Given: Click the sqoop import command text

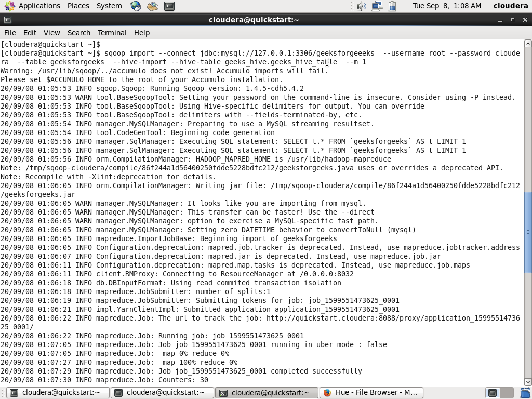Looking at the screenshot, I should coord(260,58).
